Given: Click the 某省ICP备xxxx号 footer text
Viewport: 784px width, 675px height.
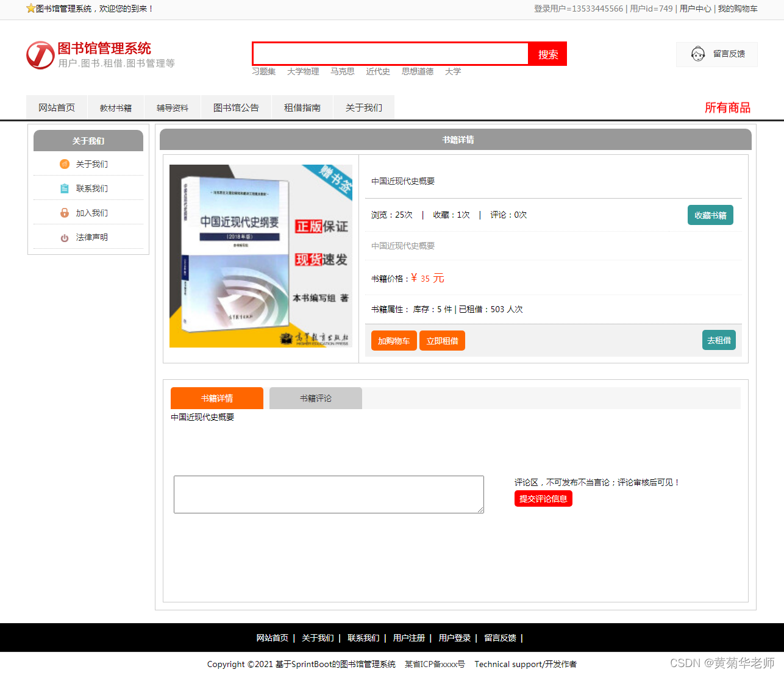Looking at the screenshot, I should (435, 664).
